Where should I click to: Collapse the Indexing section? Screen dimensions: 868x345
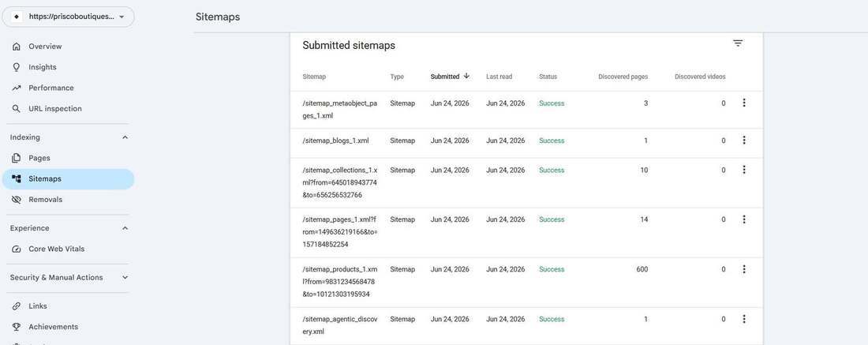pos(125,137)
